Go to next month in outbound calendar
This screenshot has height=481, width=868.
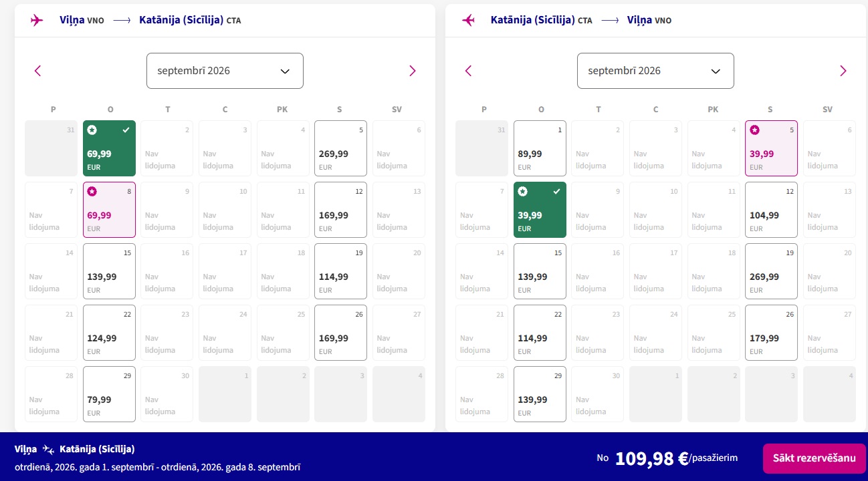[412, 71]
